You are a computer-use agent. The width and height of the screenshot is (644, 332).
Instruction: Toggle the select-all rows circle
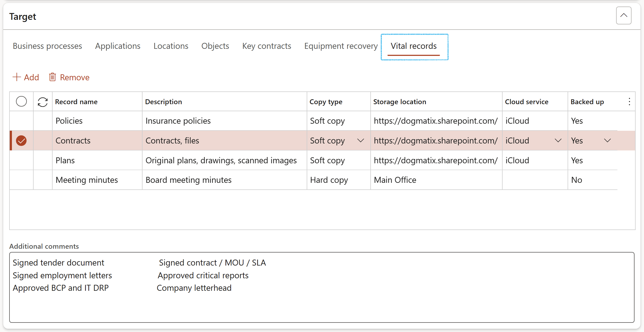click(x=21, y=102)
